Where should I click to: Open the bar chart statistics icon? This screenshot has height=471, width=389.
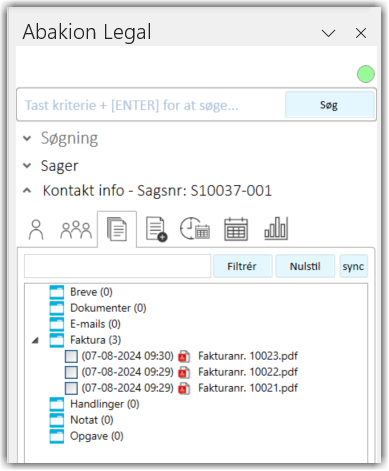tap(276, 228)
